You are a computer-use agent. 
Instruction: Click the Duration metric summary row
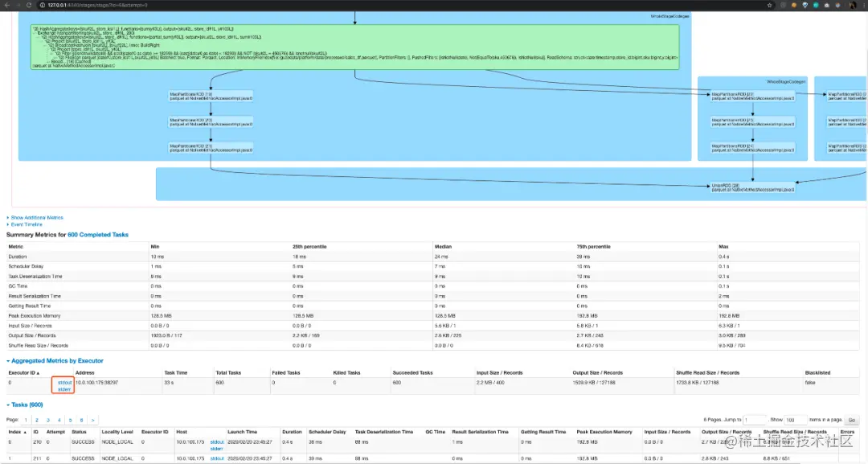point(433,257)
